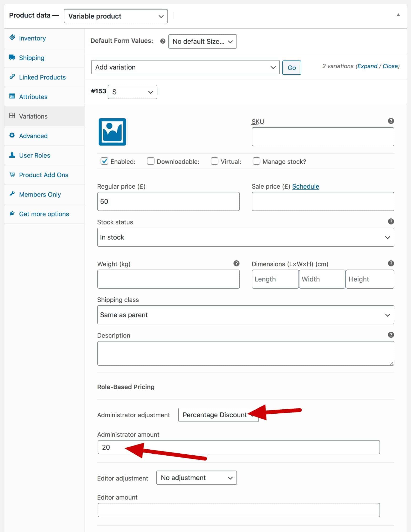Open the Administrator adjustment dropdown
The width and height of the screenshot is (411, 532).
(x=218, y=415)
